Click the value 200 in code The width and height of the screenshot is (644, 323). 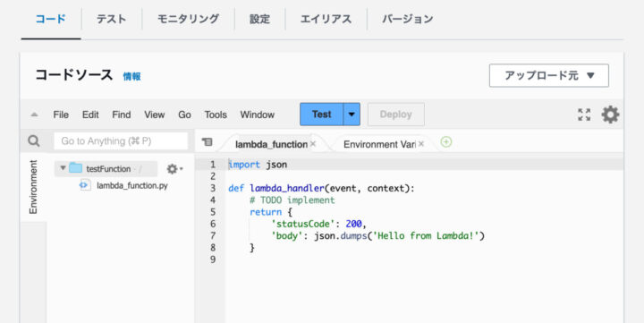354,225
